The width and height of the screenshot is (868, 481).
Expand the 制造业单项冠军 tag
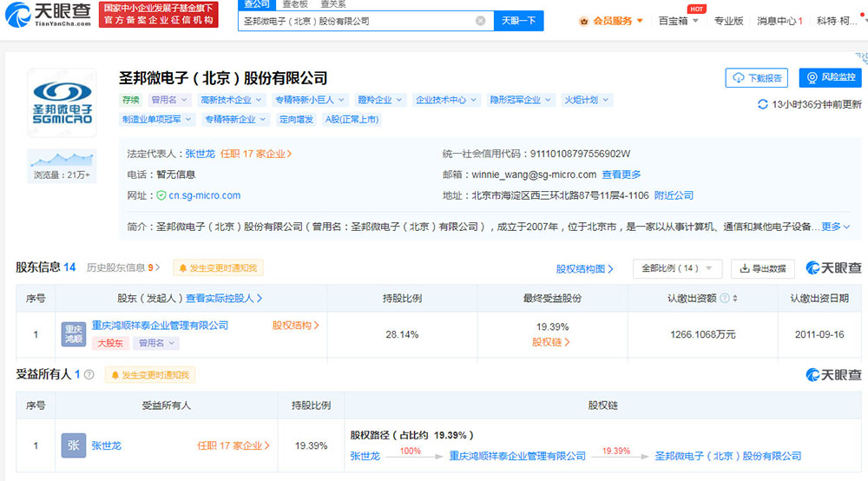pyautogui.click(x=156, y=119)
